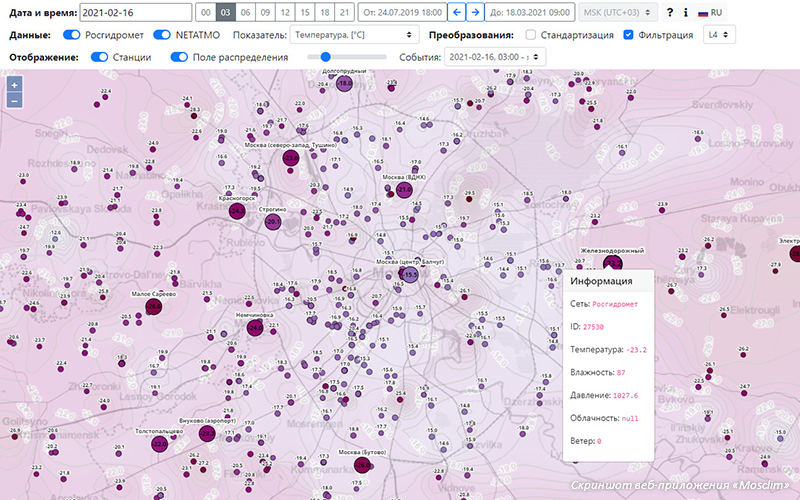This screenshot has height=500, width=800.
Task: Select Москва (центр, Балчуг) station marker
Action: (x=410, y=274)
